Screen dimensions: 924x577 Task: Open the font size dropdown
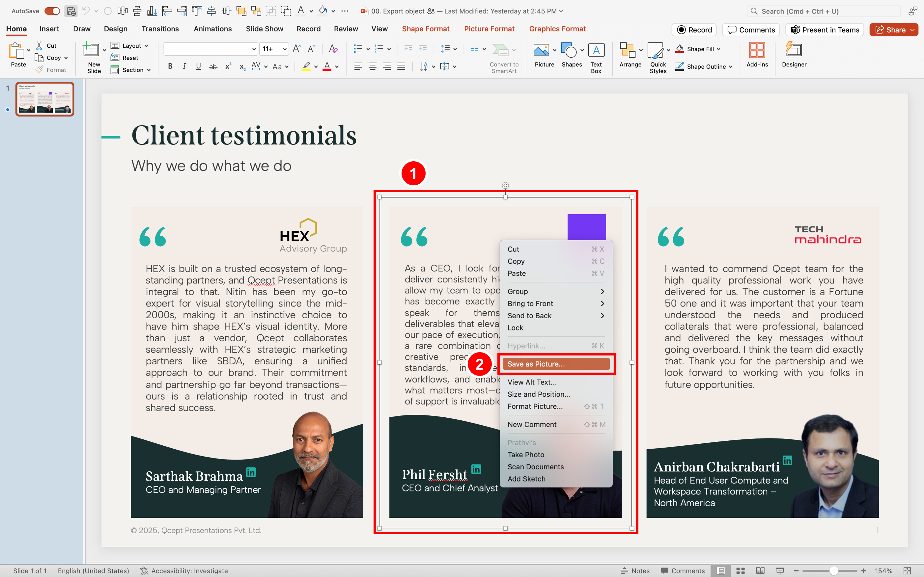tap(285, 49)
